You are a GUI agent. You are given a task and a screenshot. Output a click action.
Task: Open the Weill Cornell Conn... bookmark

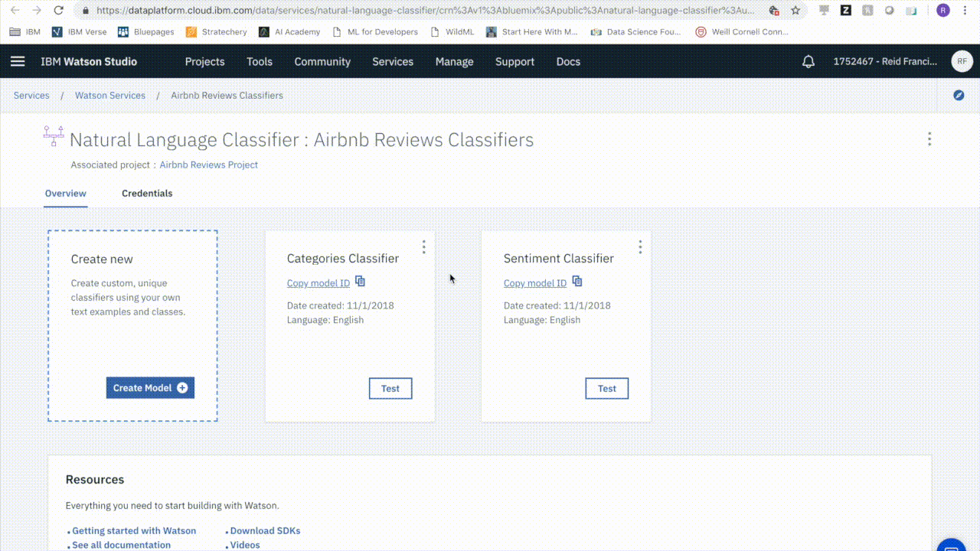point(742,32)
